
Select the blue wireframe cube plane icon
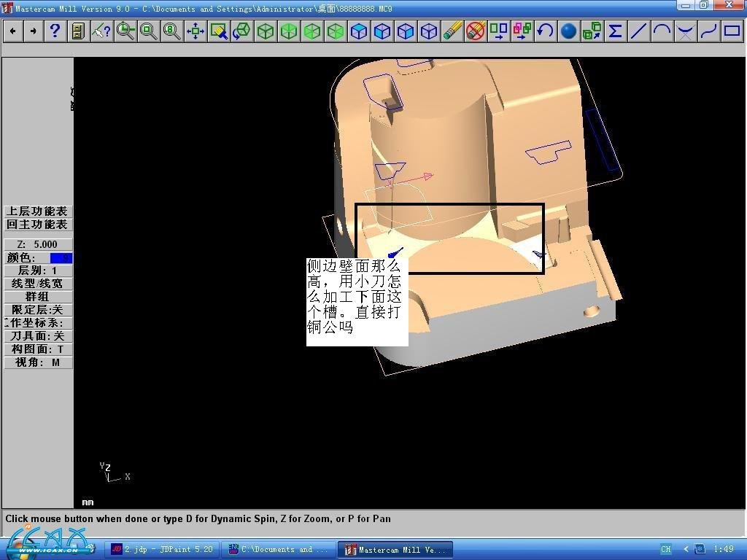pos(428,31)
